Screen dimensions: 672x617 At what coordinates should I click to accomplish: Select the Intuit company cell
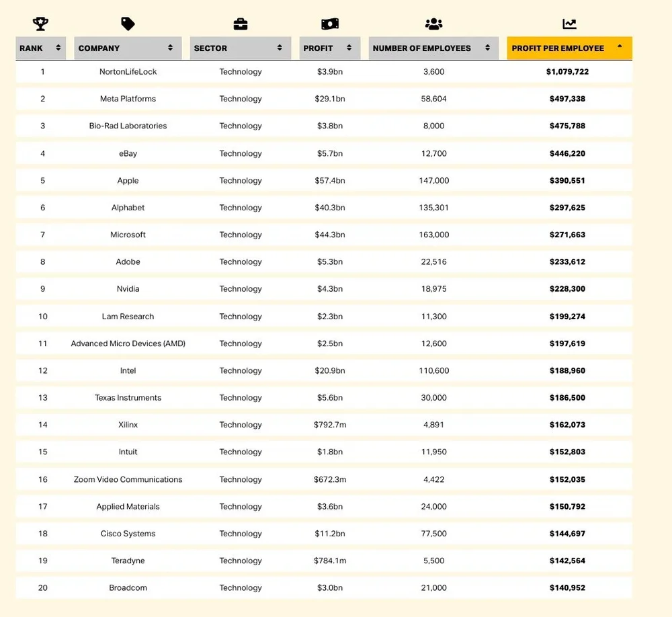[128, 452]
